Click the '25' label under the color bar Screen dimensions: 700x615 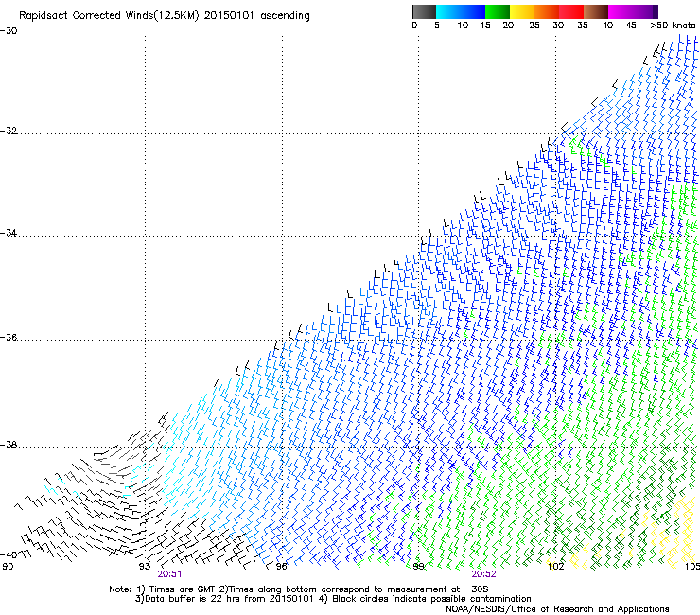coord(534,26)
